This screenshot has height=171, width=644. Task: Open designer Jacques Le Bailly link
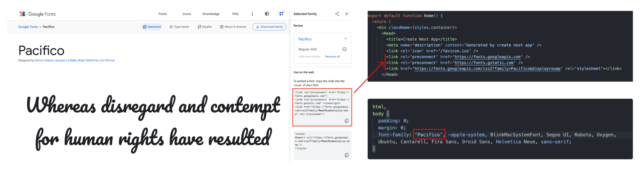66,60
